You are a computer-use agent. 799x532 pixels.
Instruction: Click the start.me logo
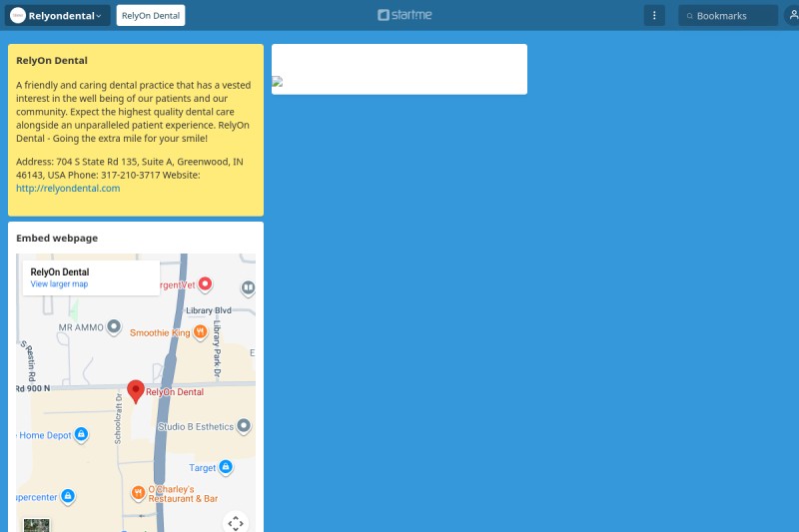[404, 15]
